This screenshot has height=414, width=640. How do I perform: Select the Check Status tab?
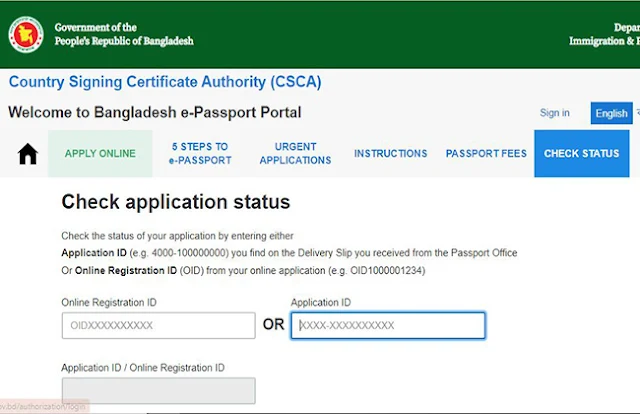pyautogui.click(x=582, y=154)
